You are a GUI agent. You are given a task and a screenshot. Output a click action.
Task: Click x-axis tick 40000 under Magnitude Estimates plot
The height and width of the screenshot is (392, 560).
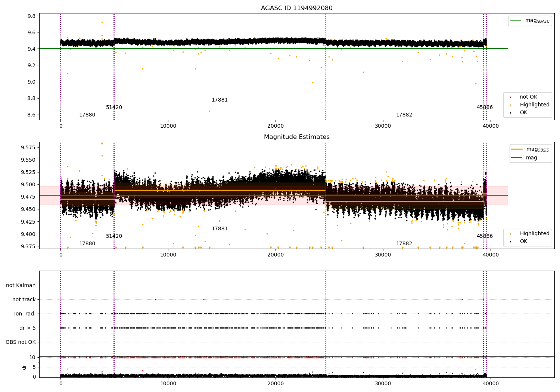[x=491, y=255]
